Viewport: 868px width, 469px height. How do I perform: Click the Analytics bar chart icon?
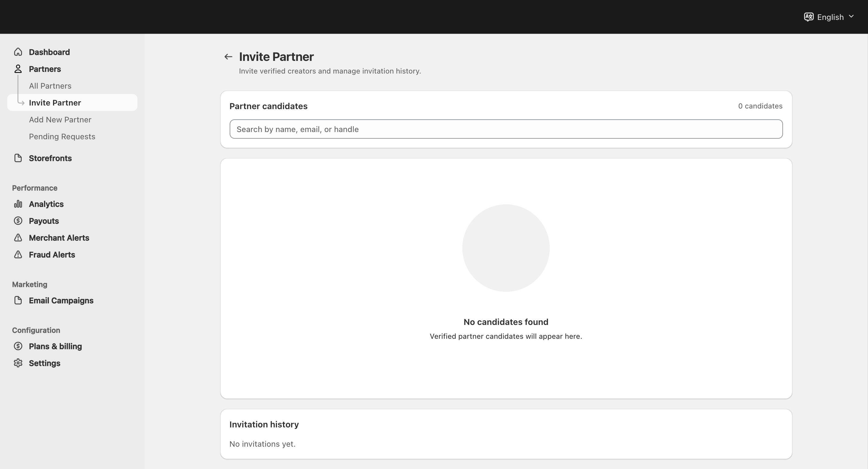click(18, 204)
